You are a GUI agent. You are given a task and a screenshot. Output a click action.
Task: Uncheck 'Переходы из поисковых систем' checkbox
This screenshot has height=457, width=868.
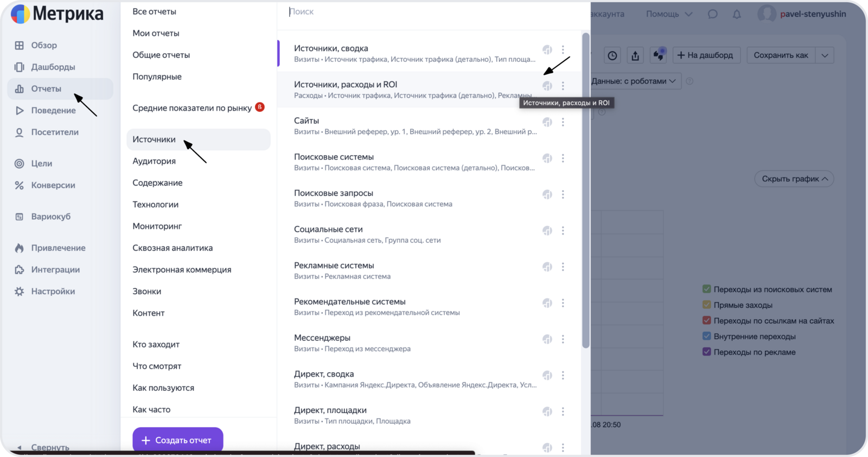click(x=707, y=289)
